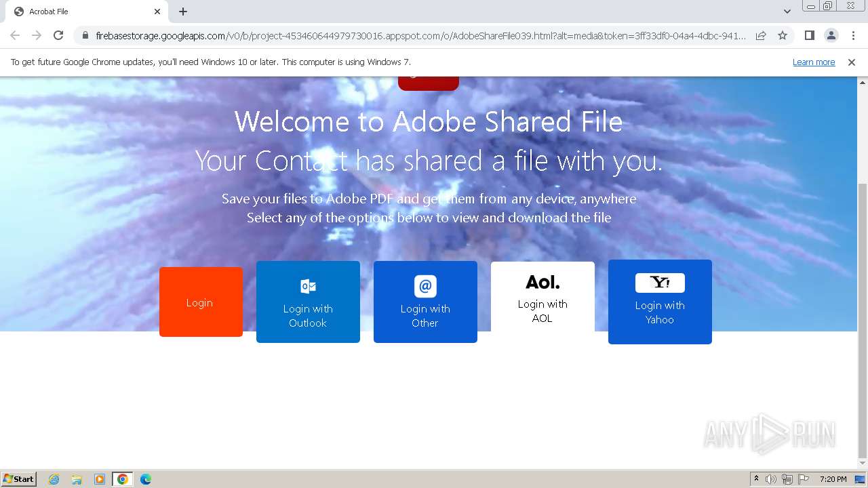Reload the current page

point(58,35)
